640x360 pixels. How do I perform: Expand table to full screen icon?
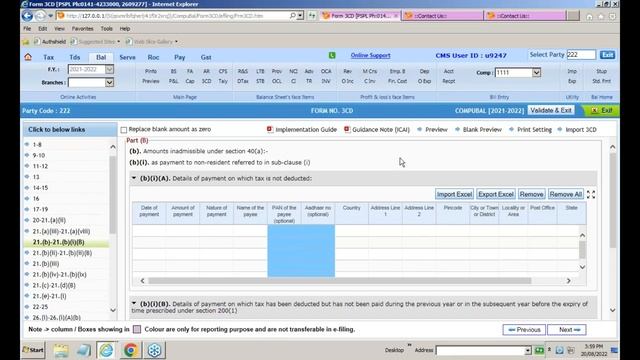coord(591,194)
